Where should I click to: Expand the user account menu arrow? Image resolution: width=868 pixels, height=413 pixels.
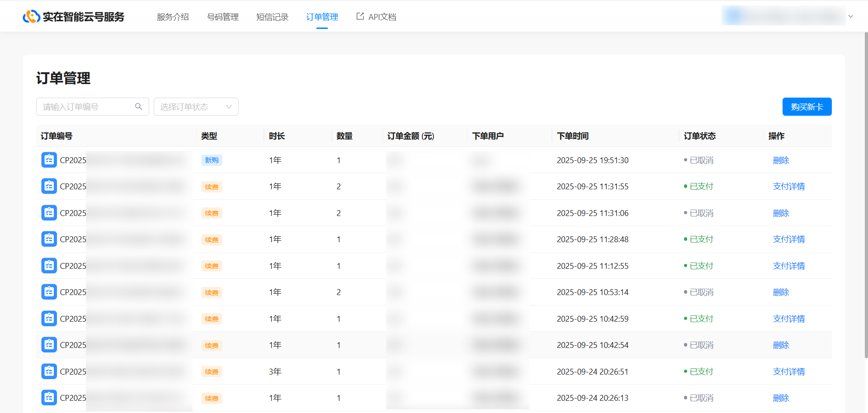click(x=850, y=16)
